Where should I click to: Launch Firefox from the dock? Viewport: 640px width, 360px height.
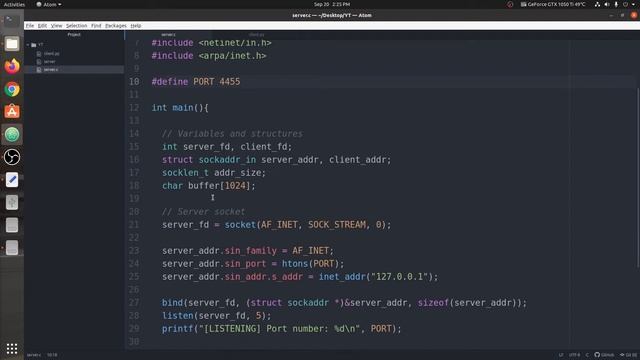coord(12,66)
